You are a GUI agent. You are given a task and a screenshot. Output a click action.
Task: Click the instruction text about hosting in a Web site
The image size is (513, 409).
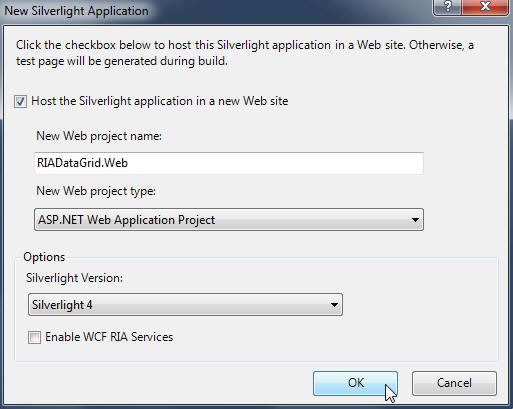pos(245,53)
